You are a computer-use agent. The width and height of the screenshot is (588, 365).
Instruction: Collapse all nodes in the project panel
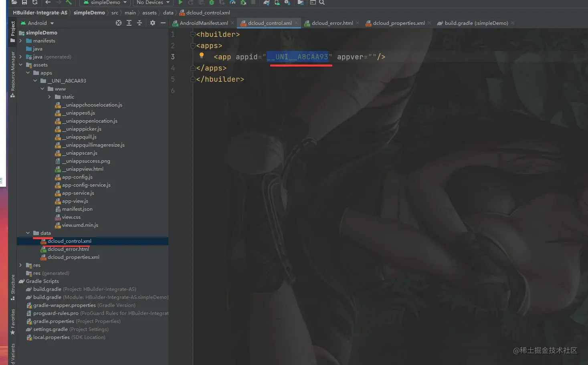tap(139, 23)
